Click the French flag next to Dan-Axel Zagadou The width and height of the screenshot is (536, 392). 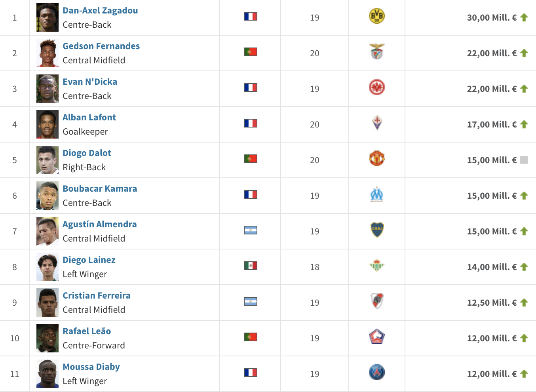pos(250,16)
